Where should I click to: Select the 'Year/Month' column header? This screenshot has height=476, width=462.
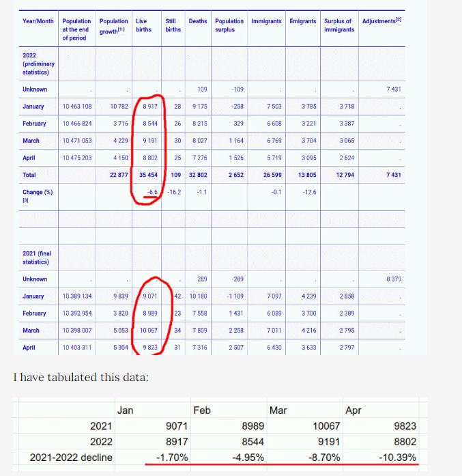38,21
